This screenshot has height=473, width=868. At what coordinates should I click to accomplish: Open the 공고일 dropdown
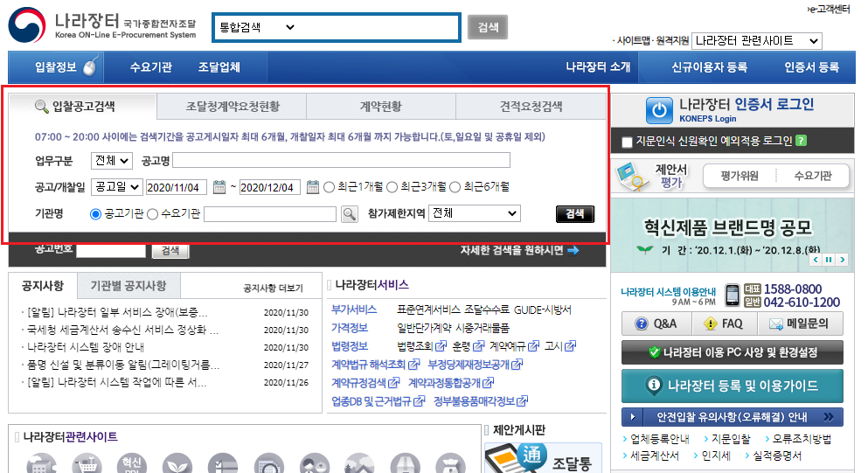point(117,187)
